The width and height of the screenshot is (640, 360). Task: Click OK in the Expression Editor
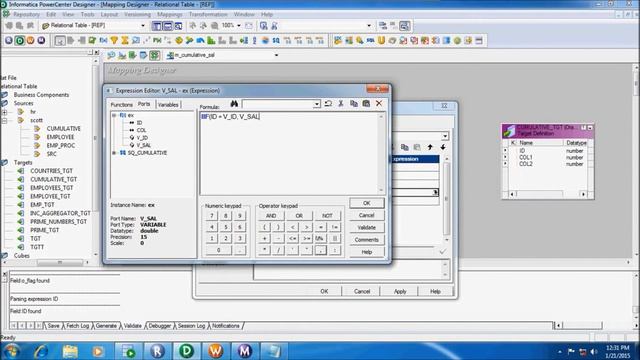(x=367, y=203)
